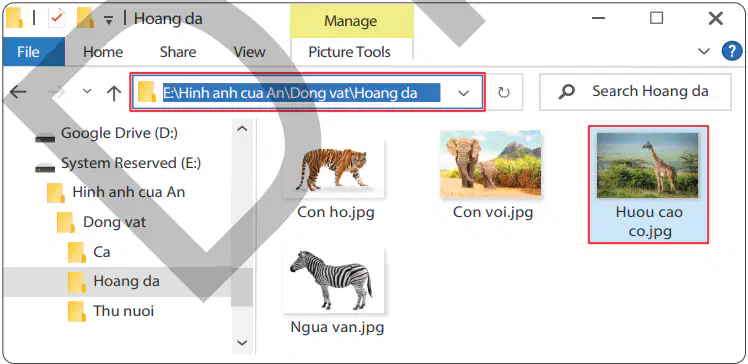Screen dimensions: 748x364
Task: Switch to the View ribbon tab
Action: tap(249, 52)
